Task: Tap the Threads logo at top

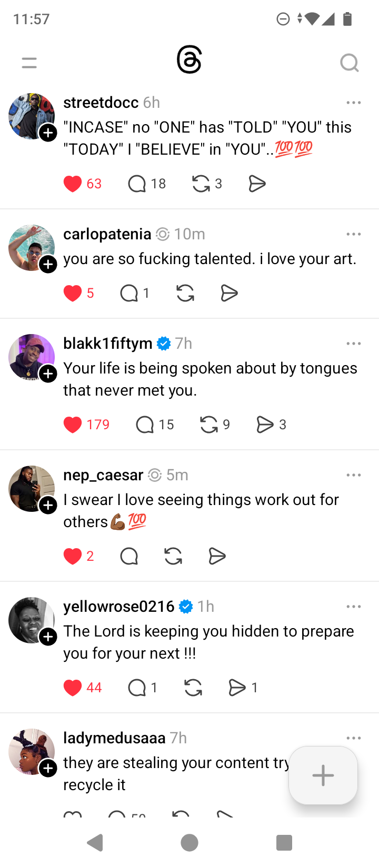Action: [x=189, y=60]
